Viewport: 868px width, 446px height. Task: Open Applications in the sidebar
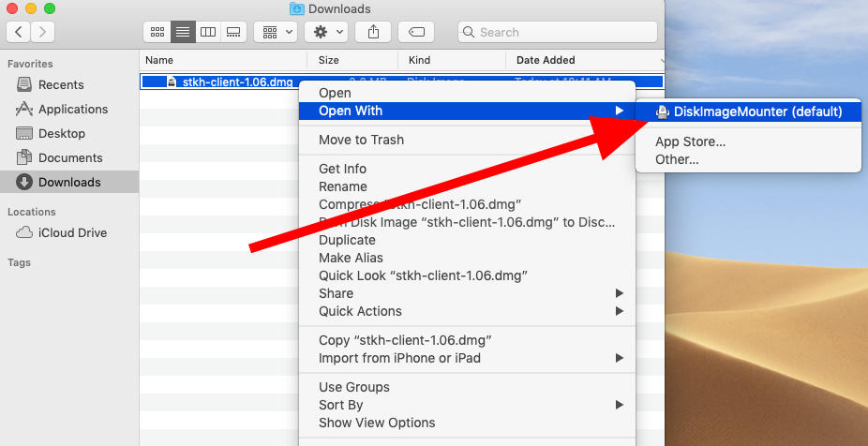click(73, 110)
